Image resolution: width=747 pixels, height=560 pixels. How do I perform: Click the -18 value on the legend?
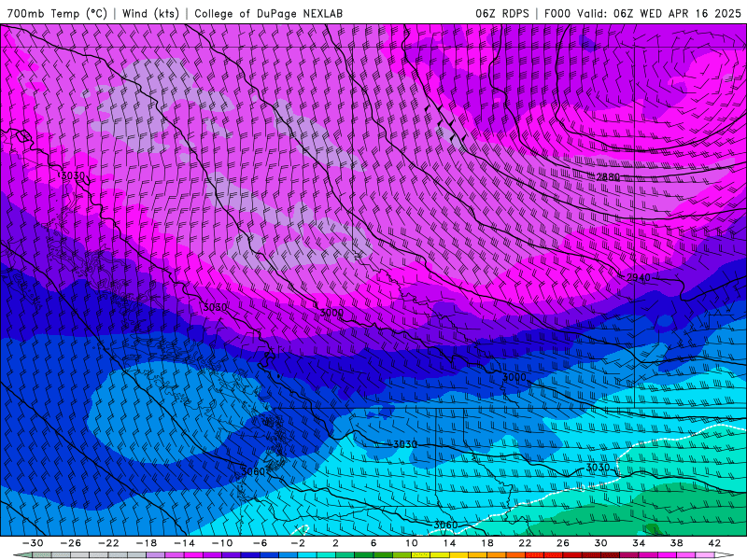(x=147, y=543)
